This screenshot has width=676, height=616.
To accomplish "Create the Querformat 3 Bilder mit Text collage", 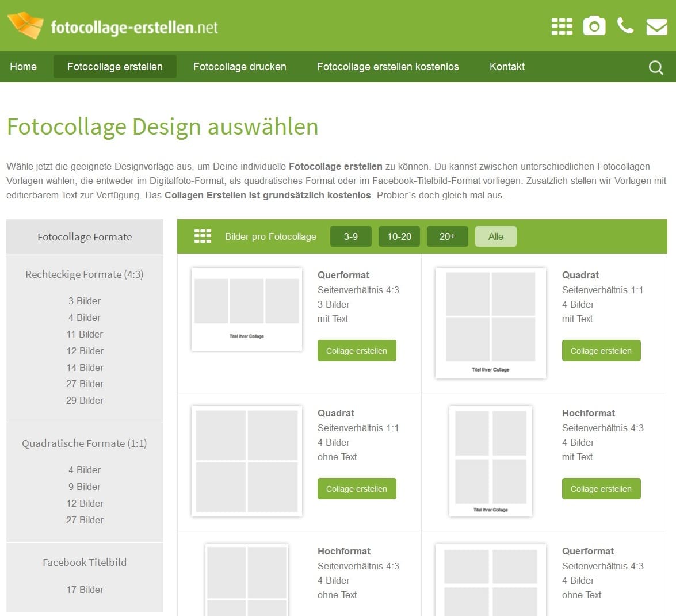I will 357,350.
